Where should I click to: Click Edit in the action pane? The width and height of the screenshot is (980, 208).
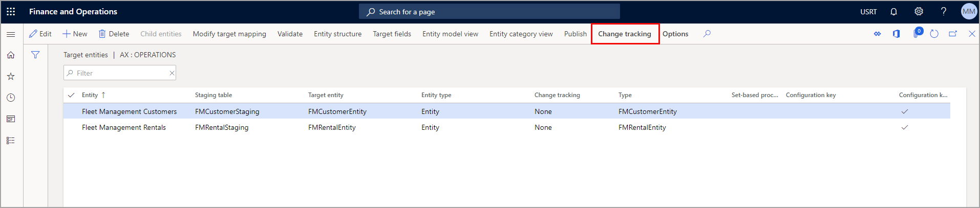click(40, 34)
